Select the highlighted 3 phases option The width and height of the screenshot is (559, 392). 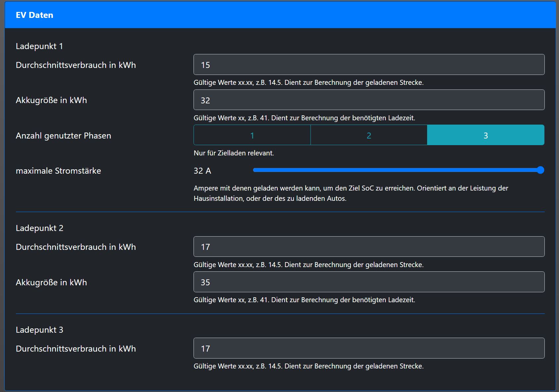pos(485,135)
